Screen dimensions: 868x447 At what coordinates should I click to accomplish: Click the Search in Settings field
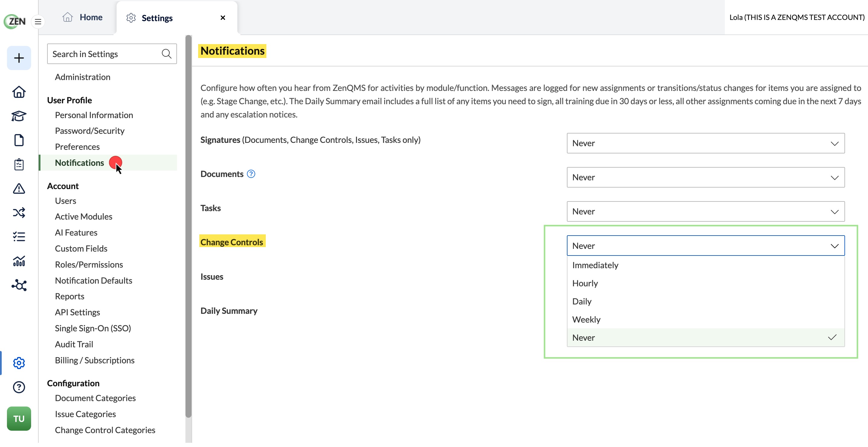tap(112, 54)
